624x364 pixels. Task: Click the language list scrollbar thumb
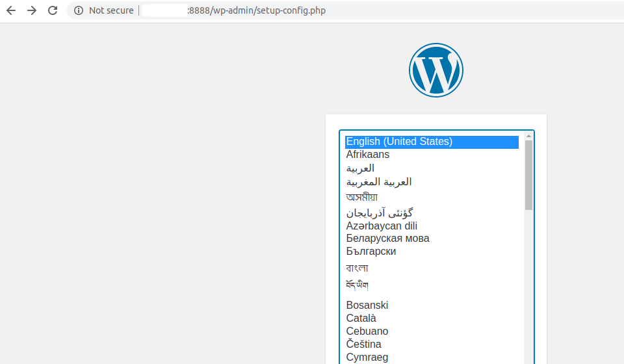click(528, 175)
